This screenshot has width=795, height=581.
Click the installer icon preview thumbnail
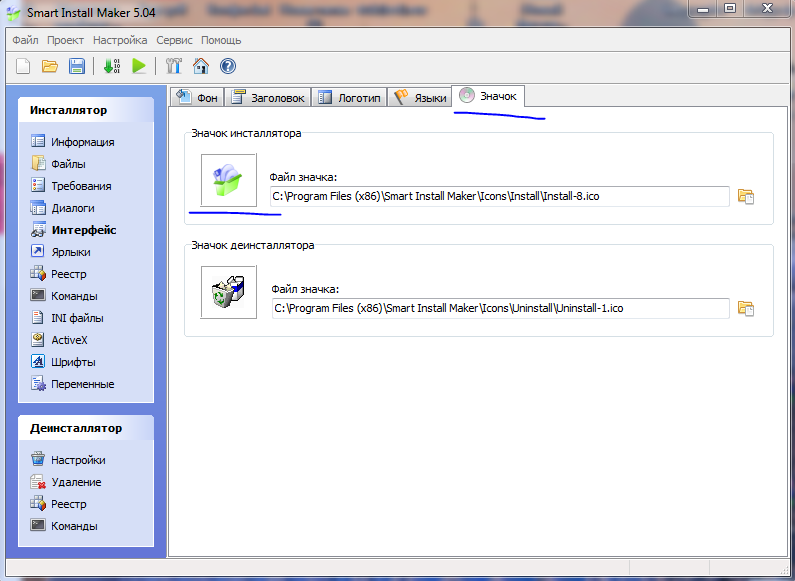[x=229, y=181]
